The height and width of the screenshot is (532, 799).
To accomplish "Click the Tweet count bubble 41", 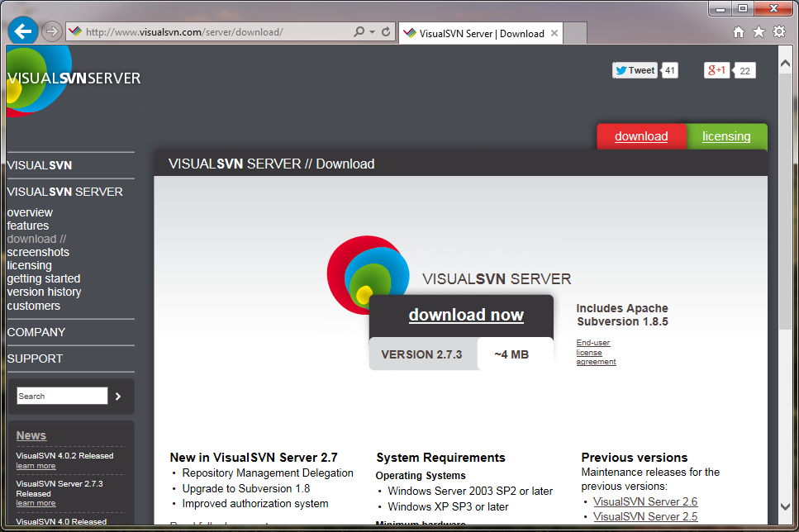I will [669, 70].
